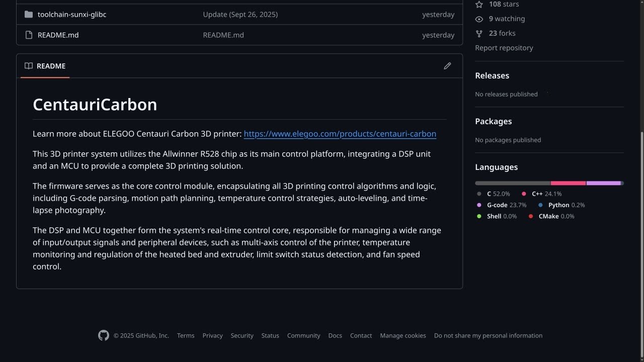The width and height of the screenshot is (644, 362).
Task: Open the README.md file
Action: tap(58, 35)
